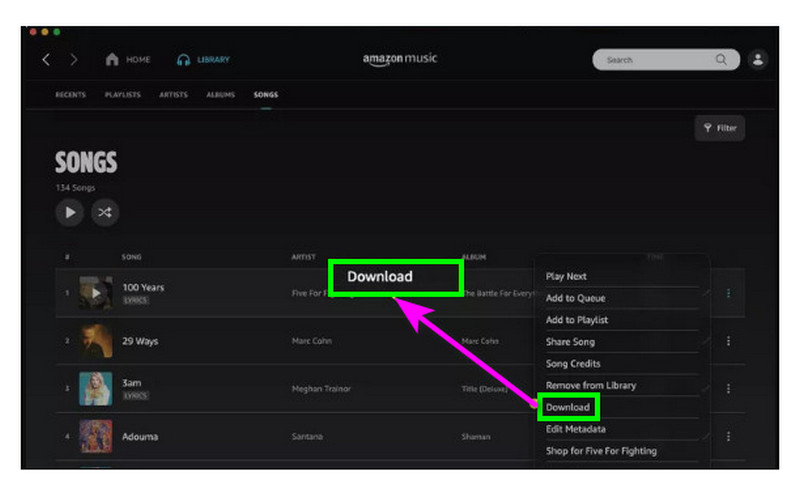Screen dimensions: 800x493
Task: Go back with the left arrow
Action: [x=46, y=60]
